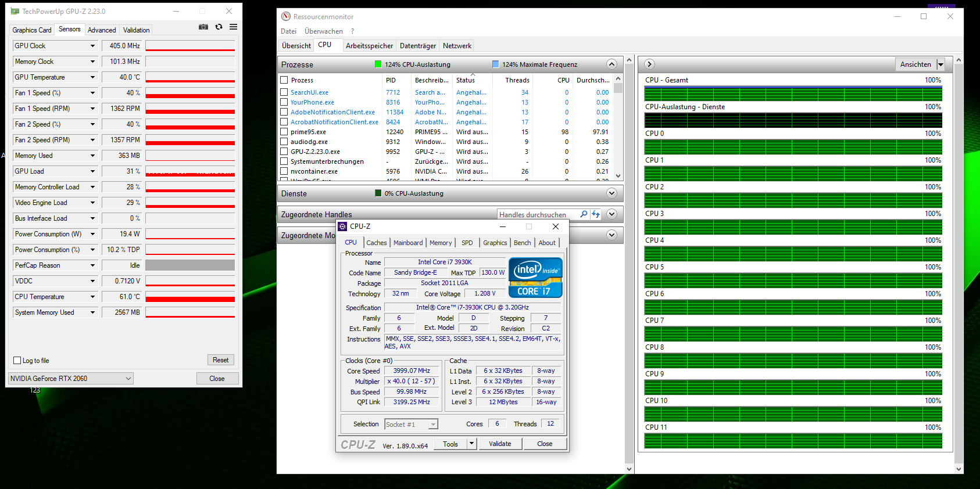The image size is (980, 489).
Task: Tick the checkbox for AdobeNotificationClient.exe
Action: [x=284, y=112]
